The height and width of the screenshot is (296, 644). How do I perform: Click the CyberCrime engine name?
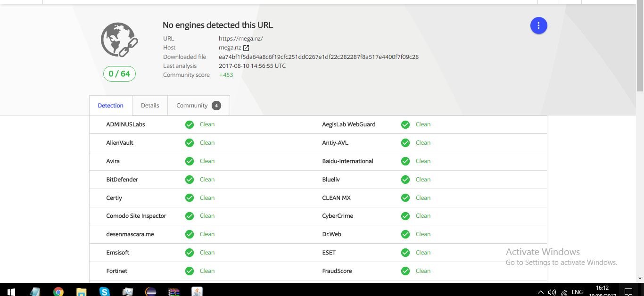click(x=338, y=216)
